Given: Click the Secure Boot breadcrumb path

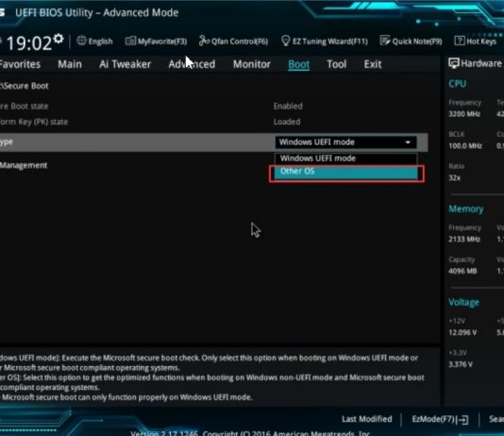Looking at the screenshot, I should pos(25,86).
